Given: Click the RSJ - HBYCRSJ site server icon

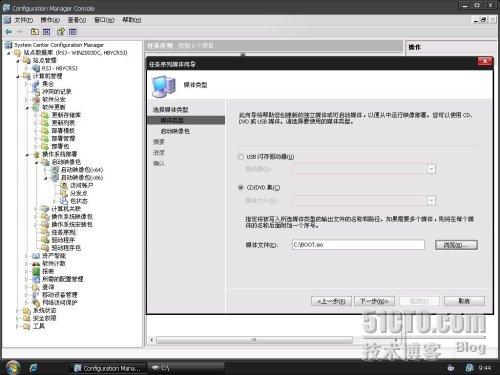Looking at the screenshot, I should click(36, 68).
